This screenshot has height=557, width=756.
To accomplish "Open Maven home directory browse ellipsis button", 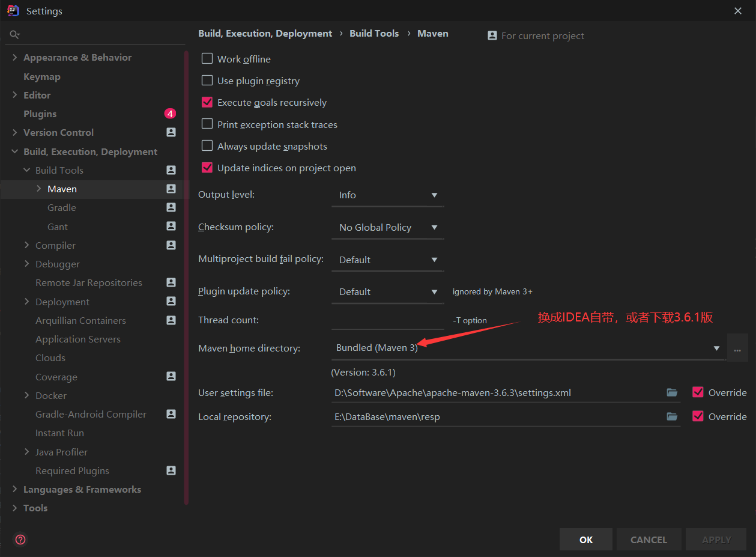I will point(737,348).
